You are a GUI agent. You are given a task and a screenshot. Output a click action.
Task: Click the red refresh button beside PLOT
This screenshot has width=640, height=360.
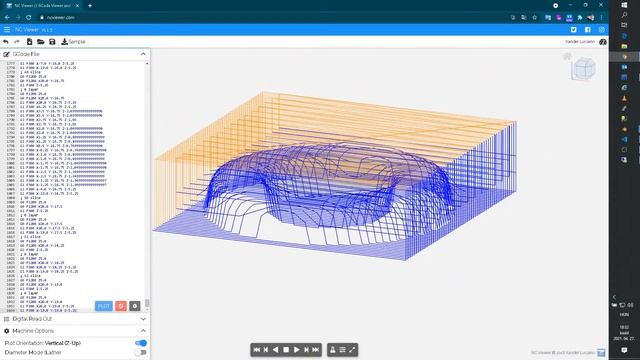[x=121, y=306]
